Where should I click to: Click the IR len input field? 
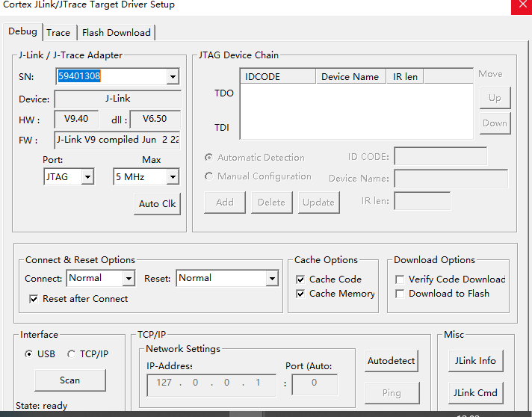pos(422,201)
